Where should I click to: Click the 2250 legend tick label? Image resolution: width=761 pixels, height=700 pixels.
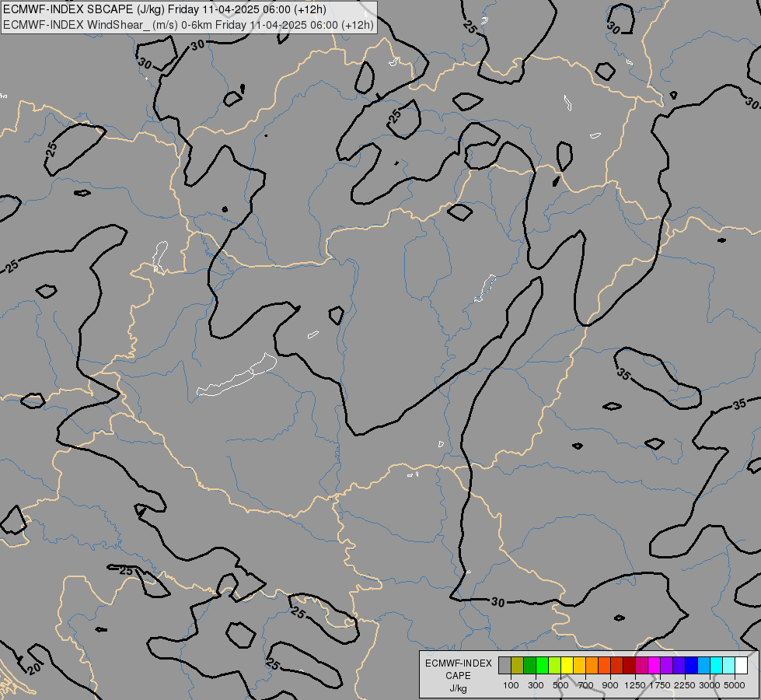(685, 685)
